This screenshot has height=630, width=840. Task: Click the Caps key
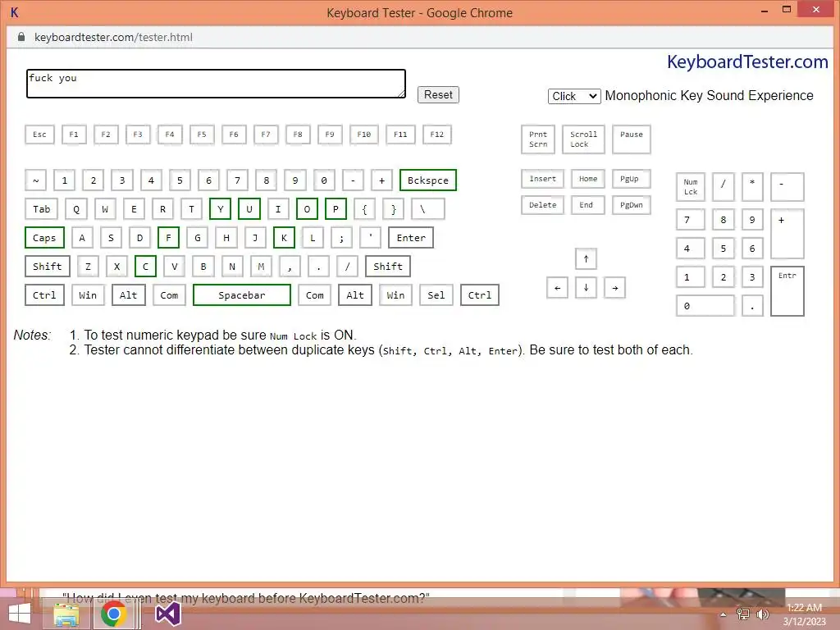[x=44, y=238]
